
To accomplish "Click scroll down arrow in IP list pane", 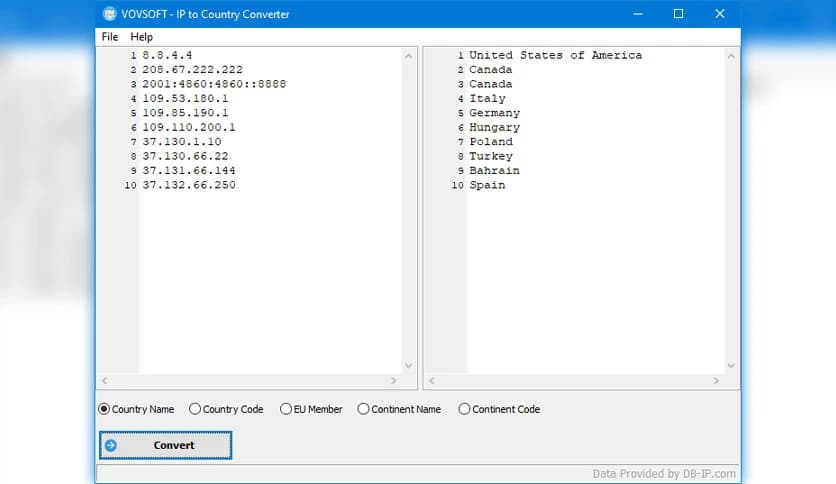I will click(408, 366).
